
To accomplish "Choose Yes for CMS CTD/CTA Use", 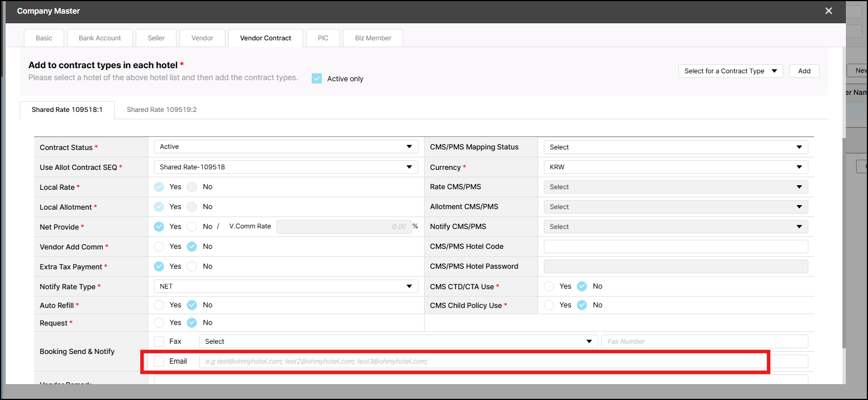I will click(549, 286).
